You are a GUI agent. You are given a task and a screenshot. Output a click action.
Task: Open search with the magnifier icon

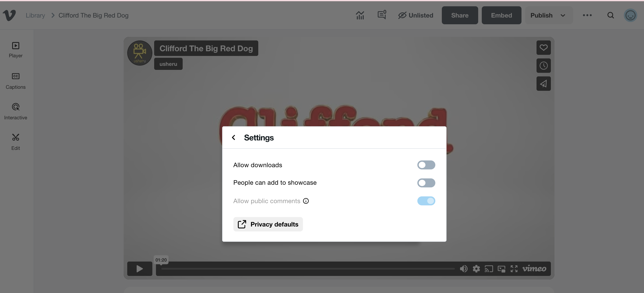pos(611,15)
